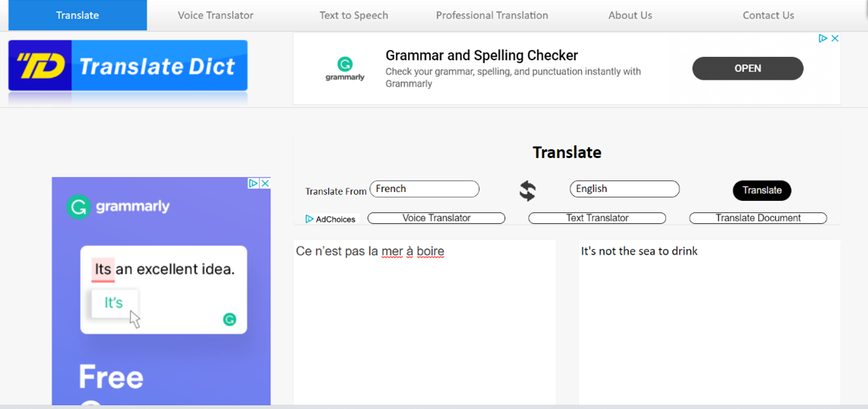
Task: Open the About Us tab
Action: [x=630, y=15]
